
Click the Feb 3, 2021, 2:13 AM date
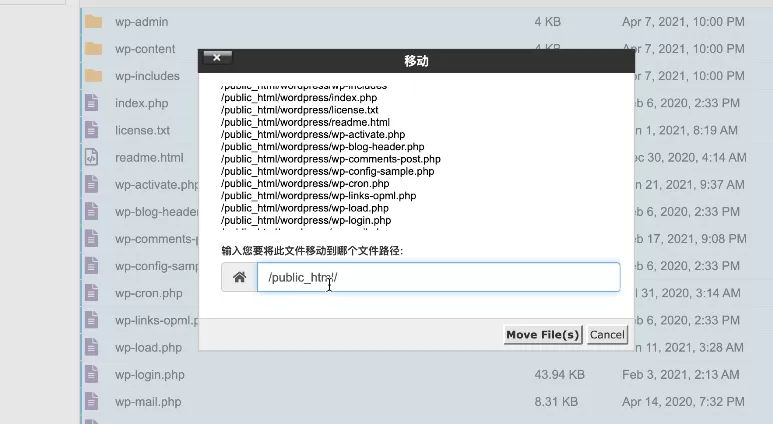(680, 375)
